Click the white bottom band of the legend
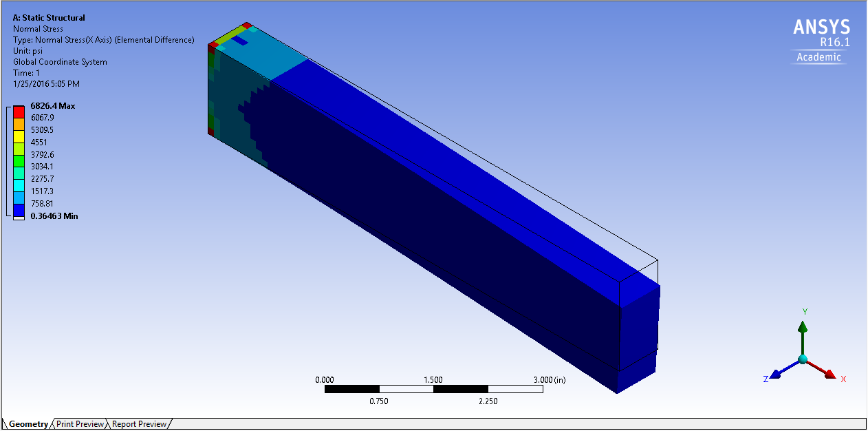This screenshot has height=431, width=868. pyautogui.click(x=18, y=215)
